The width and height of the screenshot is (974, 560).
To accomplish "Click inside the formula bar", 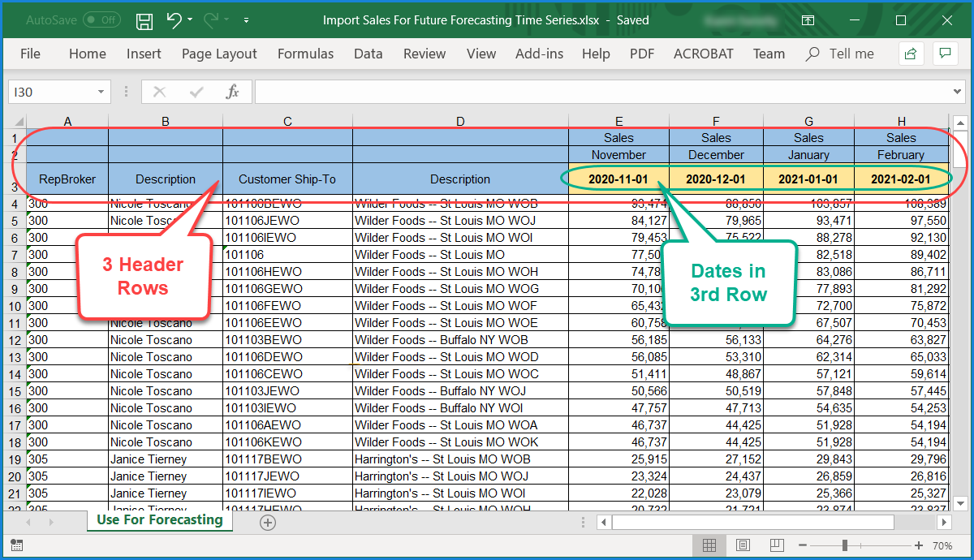I will pyautogui.click(x=601, y=92).
